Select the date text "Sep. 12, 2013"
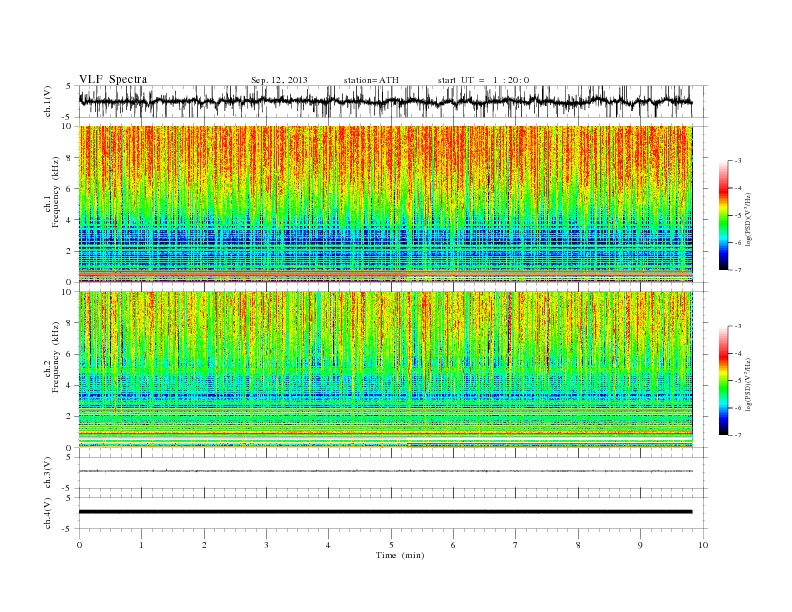792x612 pixels. click(279, 80)
